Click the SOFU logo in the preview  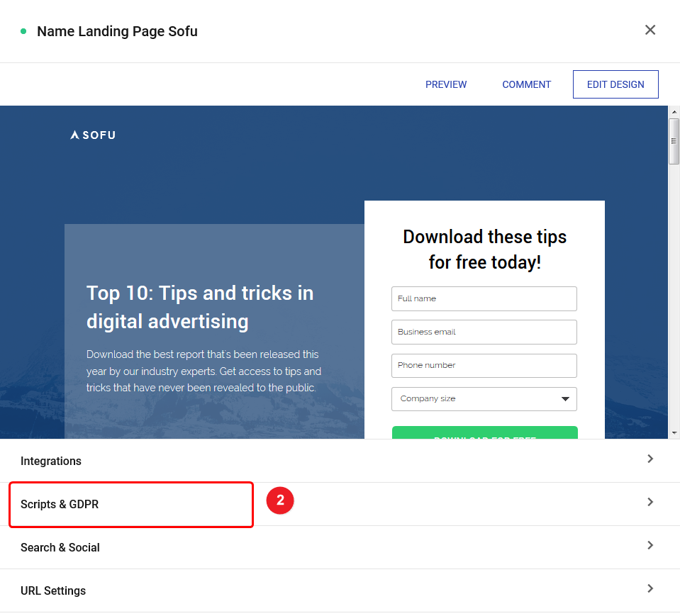pos(93,135)
